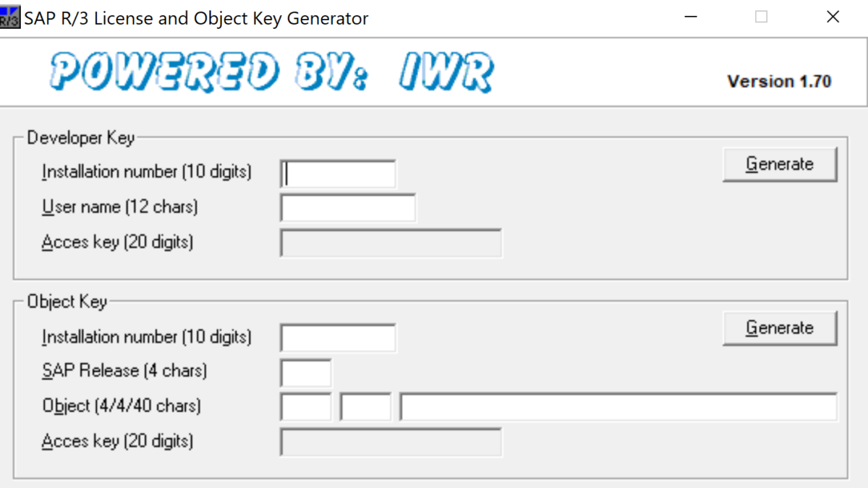Screen dimensions: 868x488
Task: Click the first Object field (4 chars)
Action: click(305, 406)
